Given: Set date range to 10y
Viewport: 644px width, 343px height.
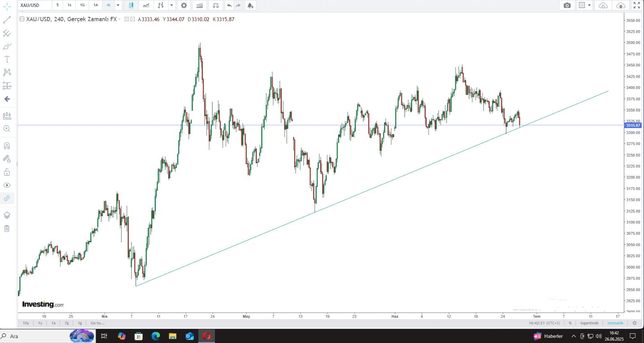Looking at the screenshot, I should tap(26, 323).
